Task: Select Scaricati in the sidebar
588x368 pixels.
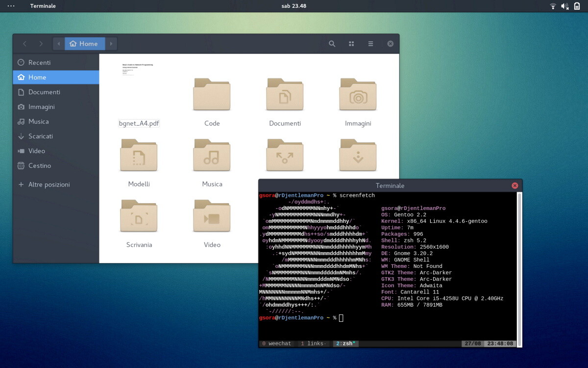Action: [x=40, y=136]
